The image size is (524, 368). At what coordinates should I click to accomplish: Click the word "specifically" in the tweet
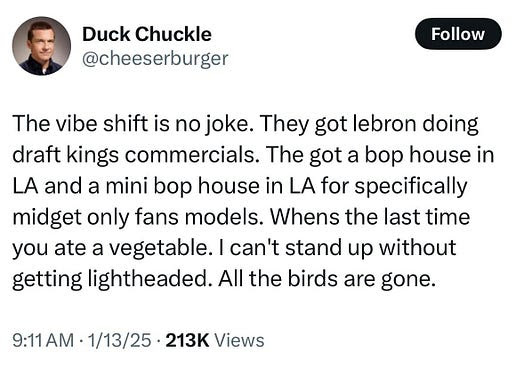pyautogui.click(x=411, y=187)
